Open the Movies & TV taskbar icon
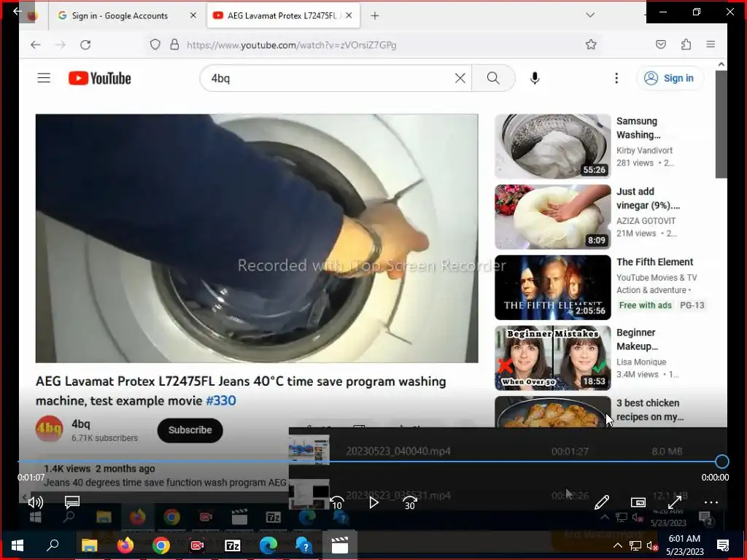 340,545
